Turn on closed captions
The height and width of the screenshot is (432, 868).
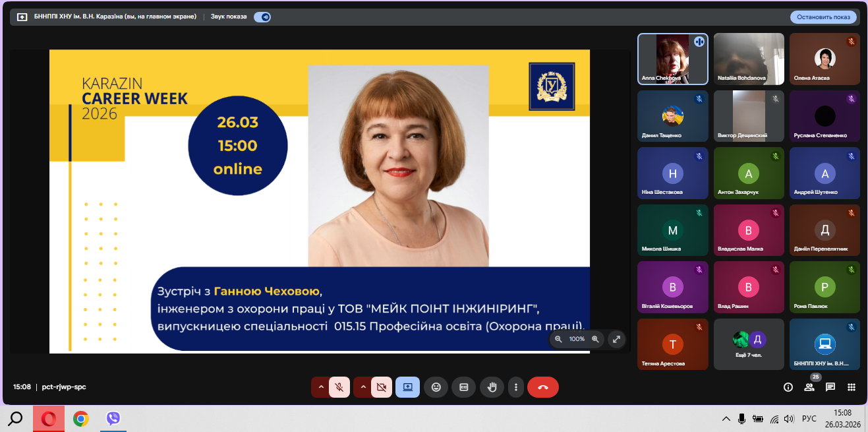(463, 387)
